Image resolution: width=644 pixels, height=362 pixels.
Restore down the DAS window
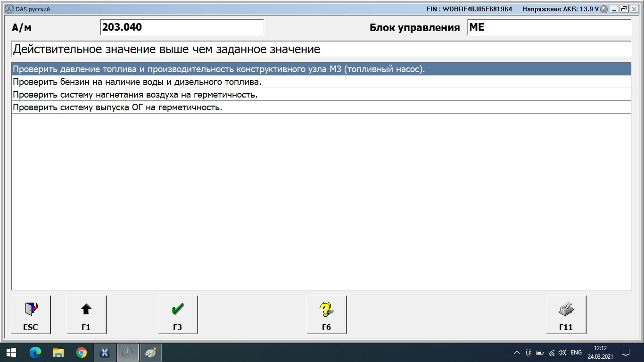click(x=624, y=9)
